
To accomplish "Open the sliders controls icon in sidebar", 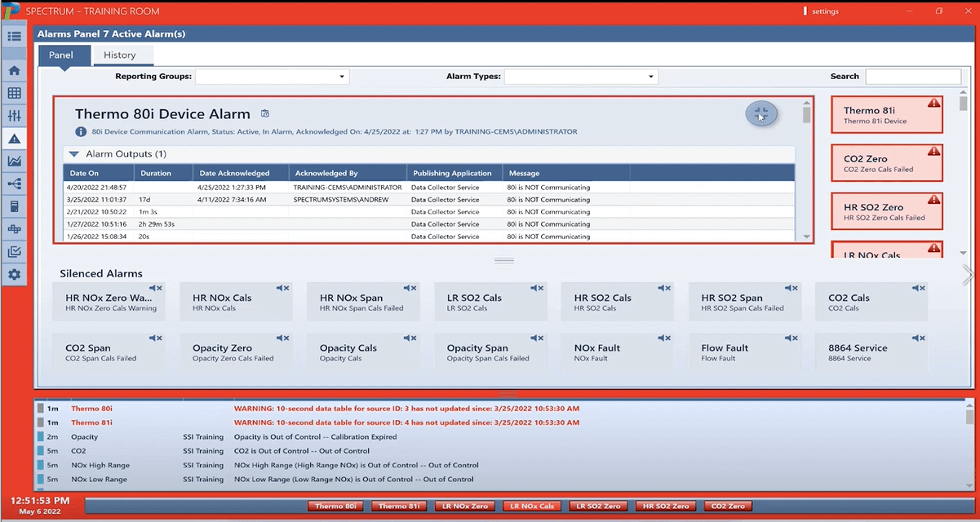I will coord(14,116).
